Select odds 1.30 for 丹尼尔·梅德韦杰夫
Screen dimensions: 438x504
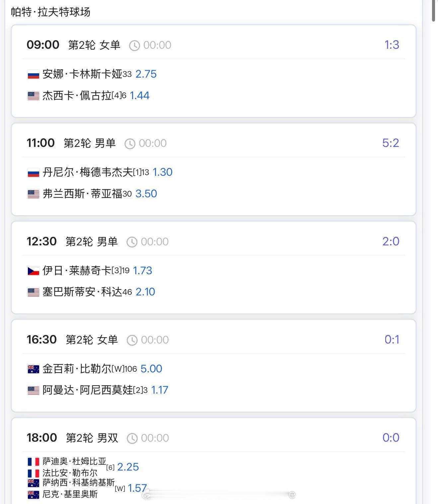(163, 172)
